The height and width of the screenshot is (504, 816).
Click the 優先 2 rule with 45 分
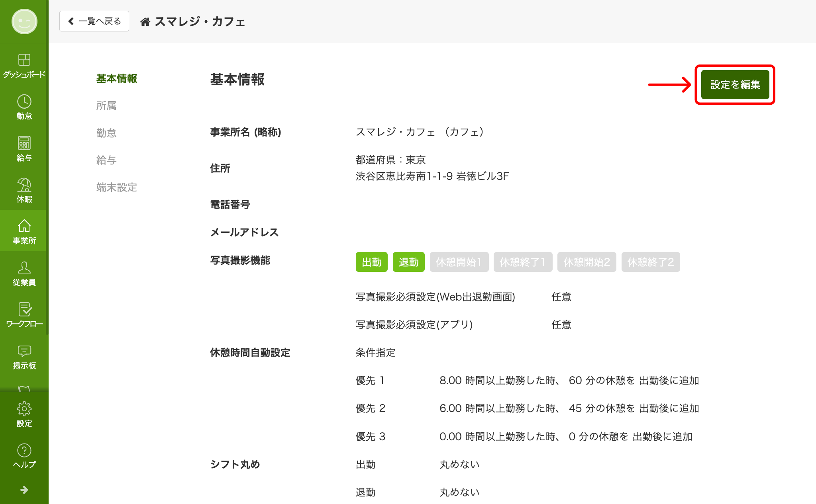(x=528, y=408)
